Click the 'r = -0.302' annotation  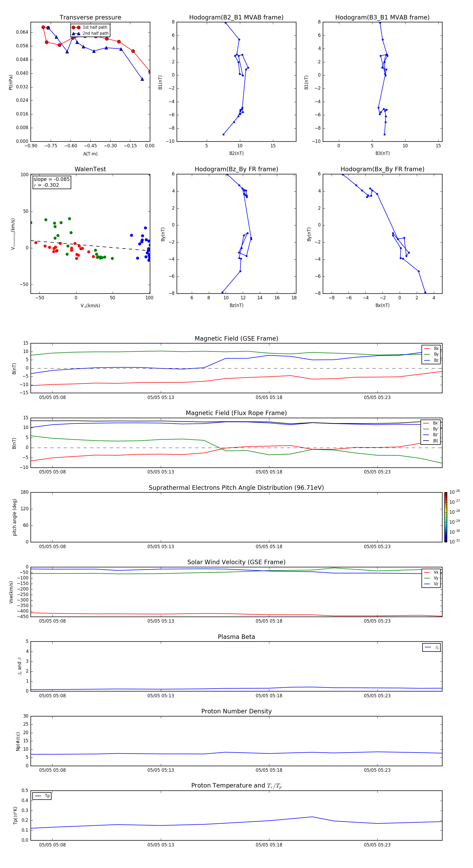47,185
